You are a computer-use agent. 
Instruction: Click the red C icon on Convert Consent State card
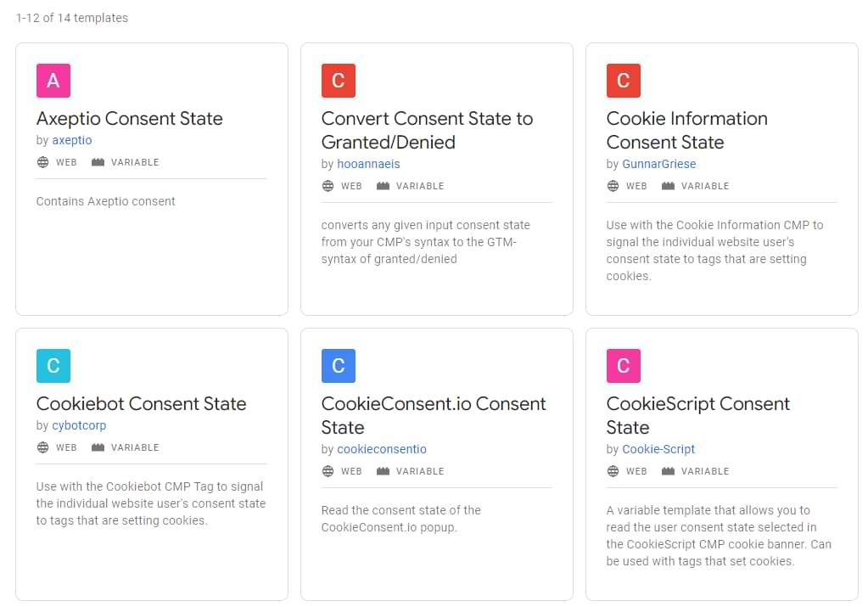point(339,81)
